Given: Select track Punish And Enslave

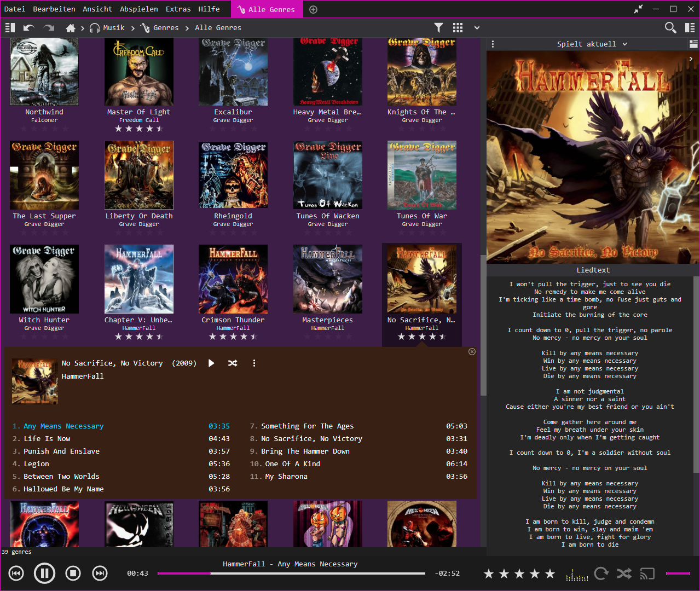Looking at the screenshot, I should coord(122,451).
